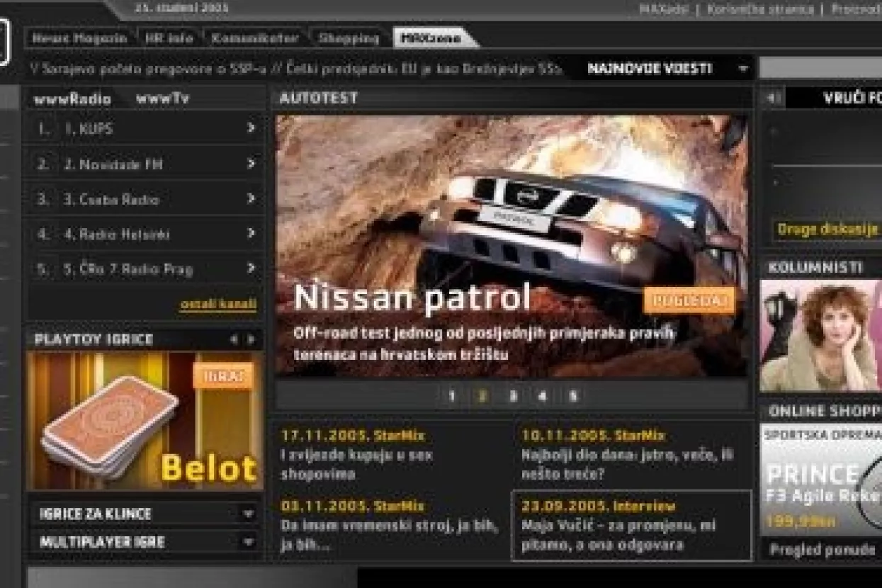Screen dimensions: 882x588
Task: Open the Kolumnisti columnist photo
Action: [x=821, y=336]
